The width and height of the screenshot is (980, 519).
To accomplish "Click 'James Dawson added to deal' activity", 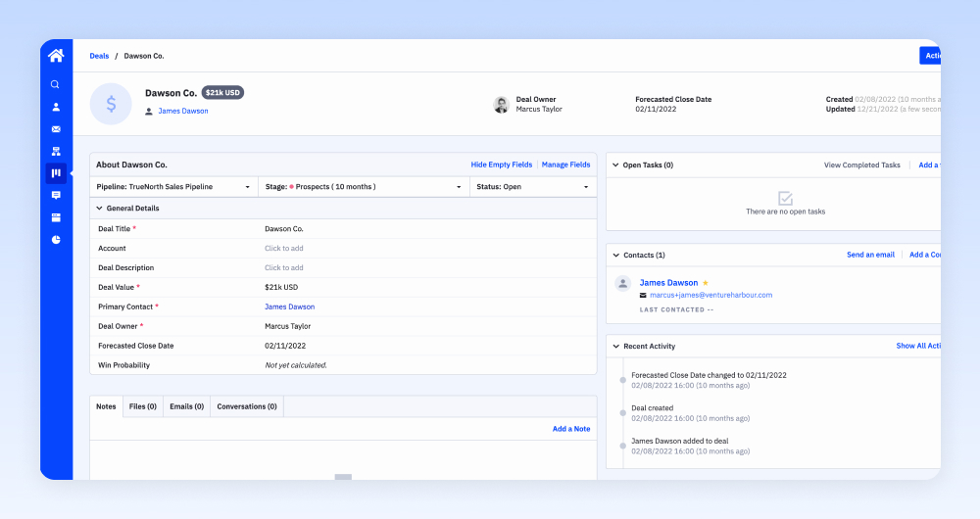I will pyautogui.click(x=679, y=441).
